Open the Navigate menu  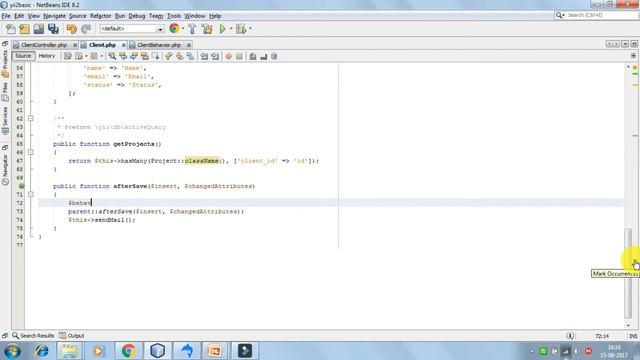[54, 16]
